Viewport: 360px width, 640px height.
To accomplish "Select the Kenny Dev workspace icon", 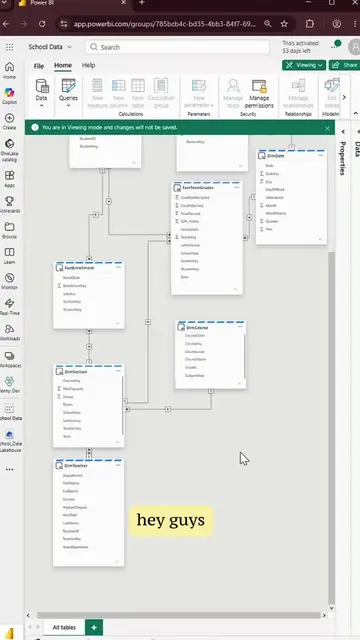I will tap(9, 385).
